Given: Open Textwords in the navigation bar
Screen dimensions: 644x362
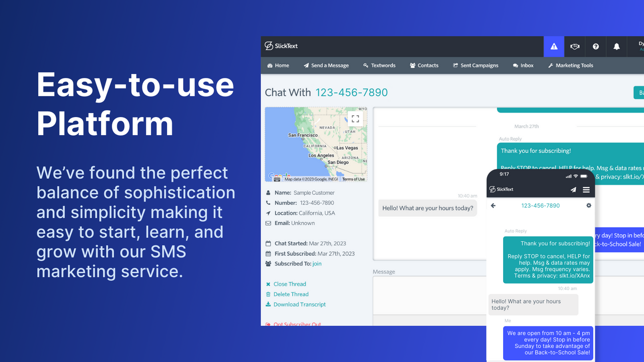Looking at the screenshot, I should (379, 65).
